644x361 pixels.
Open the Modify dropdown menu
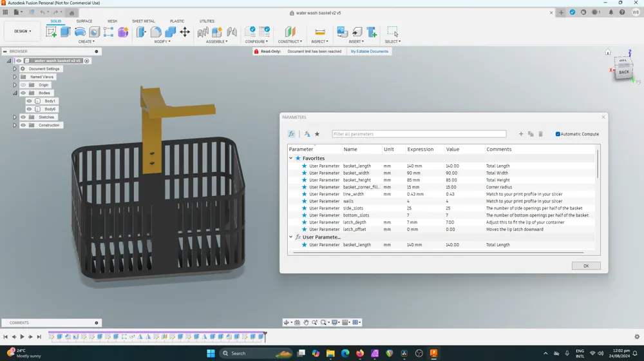click(162, 41)
